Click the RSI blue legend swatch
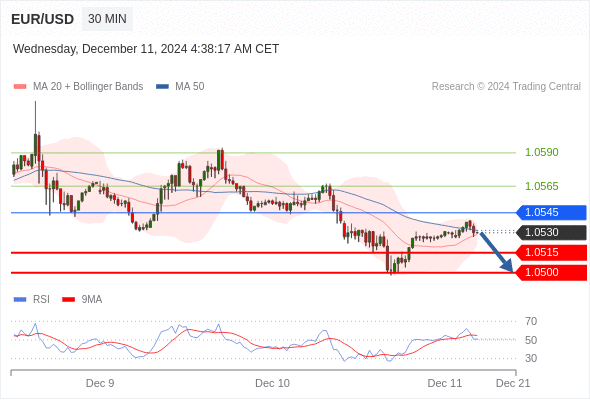This screenshot has width=590, height=400. click(20, 300)
